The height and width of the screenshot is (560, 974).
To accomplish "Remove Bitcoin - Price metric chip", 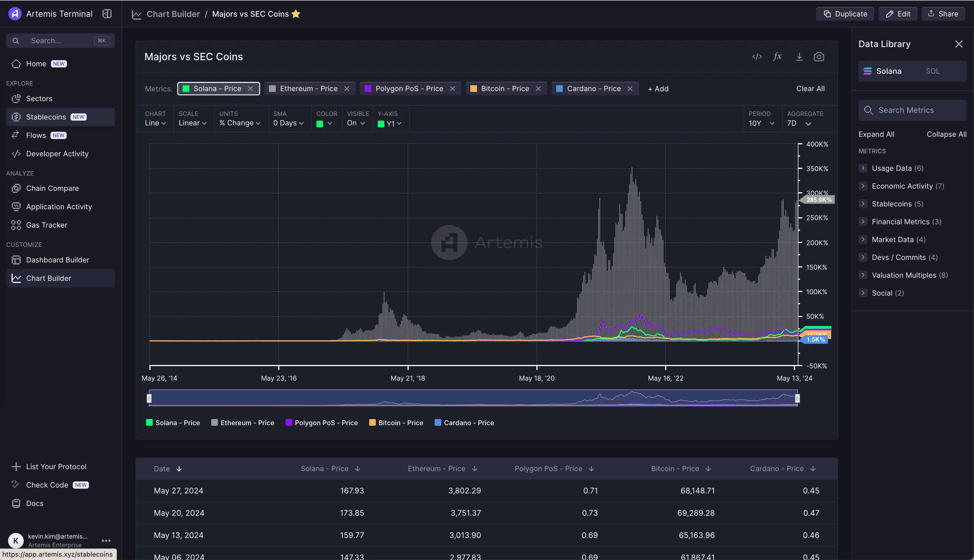I will 538,89.
